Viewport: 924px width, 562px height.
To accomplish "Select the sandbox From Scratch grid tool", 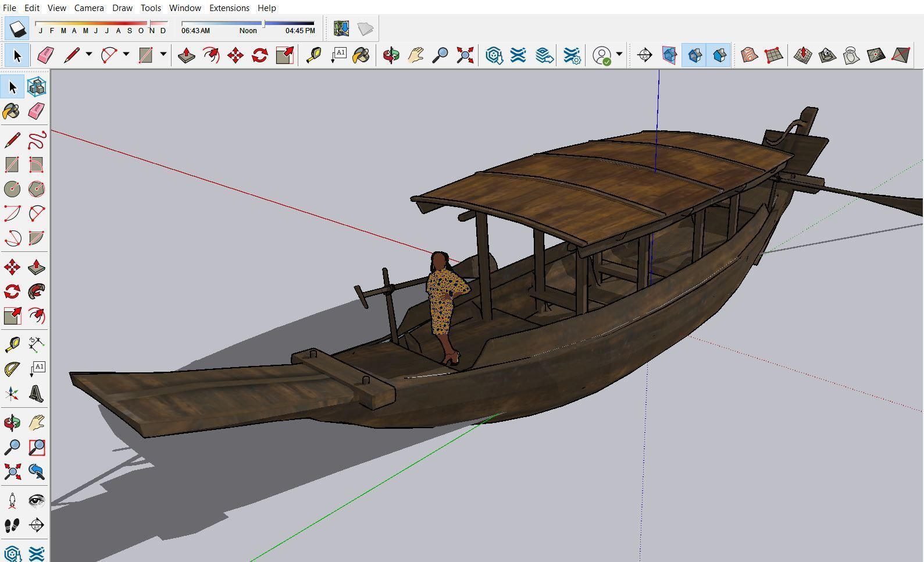I will click(774, 55).
